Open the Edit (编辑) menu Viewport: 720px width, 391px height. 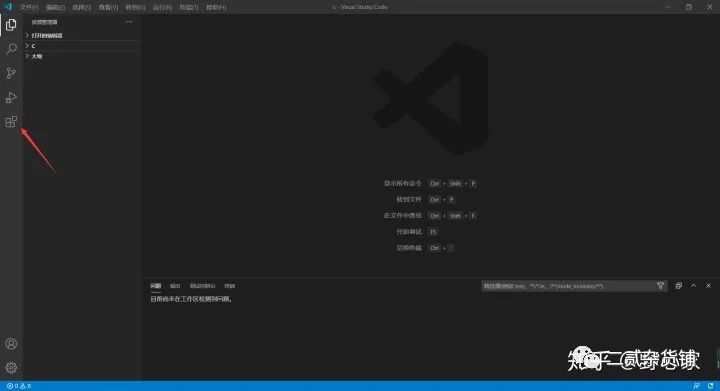tap(55, 7)
